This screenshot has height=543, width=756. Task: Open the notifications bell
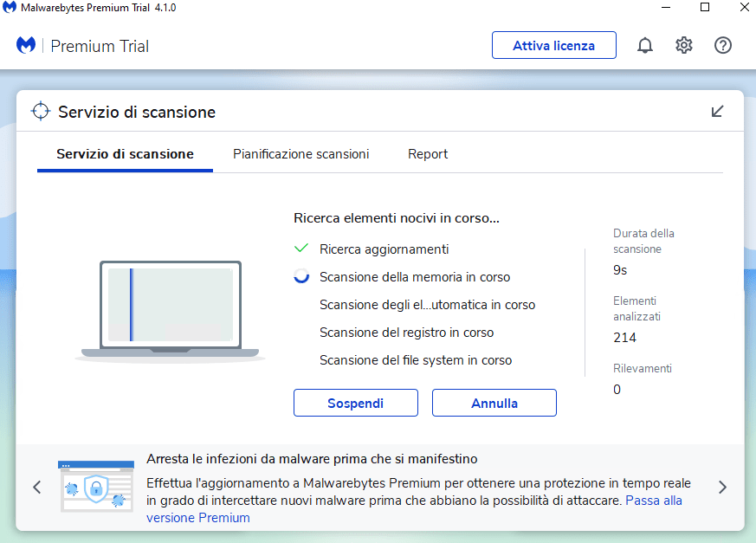(644, 45)
